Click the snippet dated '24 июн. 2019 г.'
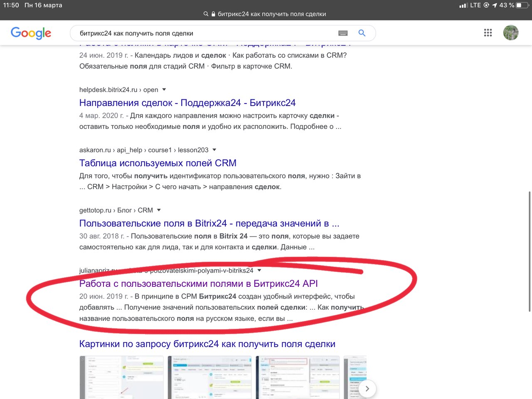The height and width of the screenshot is (399, 532). tap(213, 61)
